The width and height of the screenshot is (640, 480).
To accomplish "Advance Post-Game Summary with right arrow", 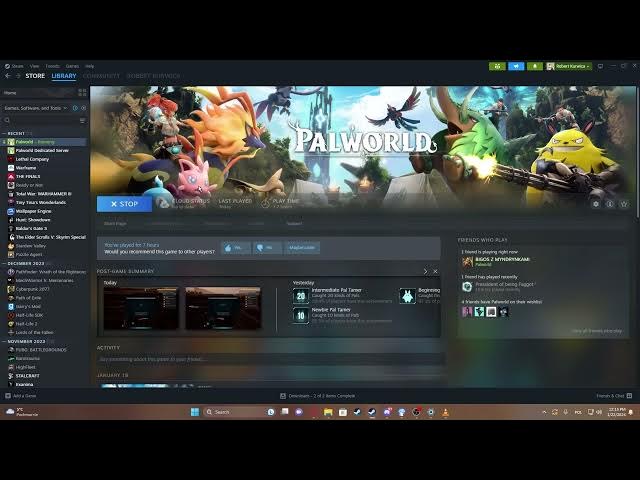I will (425, 271).
